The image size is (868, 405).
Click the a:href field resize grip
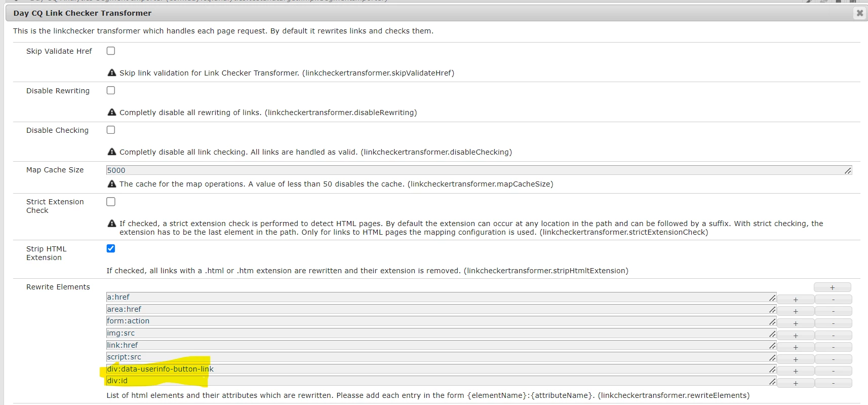(x=772, y=298)
